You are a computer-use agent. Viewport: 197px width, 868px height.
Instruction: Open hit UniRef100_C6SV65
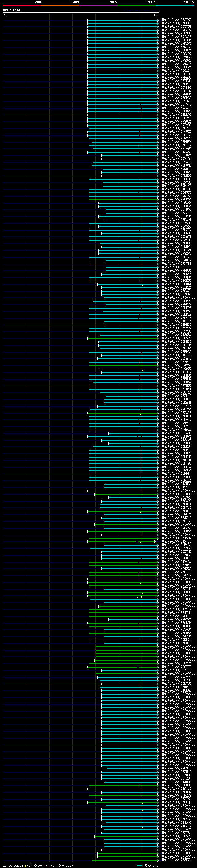[177, 20]
